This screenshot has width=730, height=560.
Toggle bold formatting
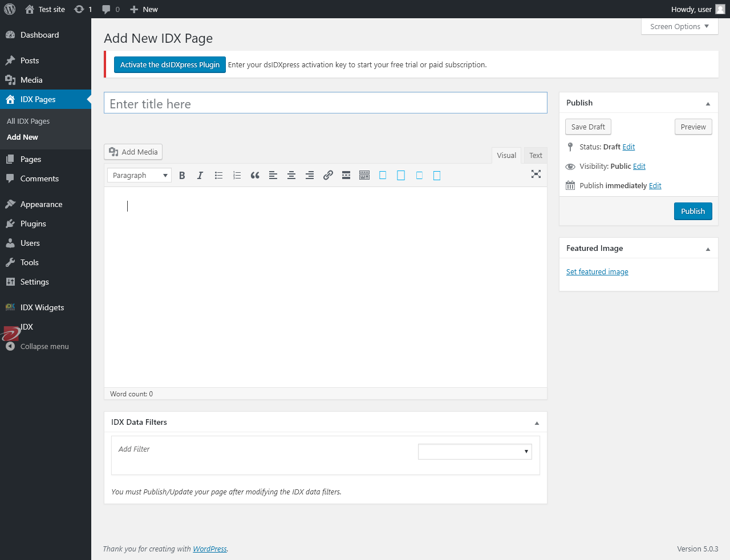182,175
